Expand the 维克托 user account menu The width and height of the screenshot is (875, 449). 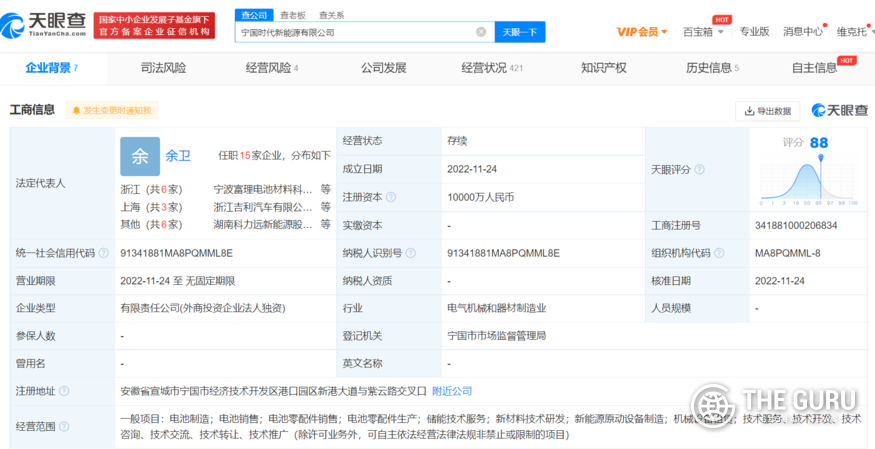click(x=853, y=32)
